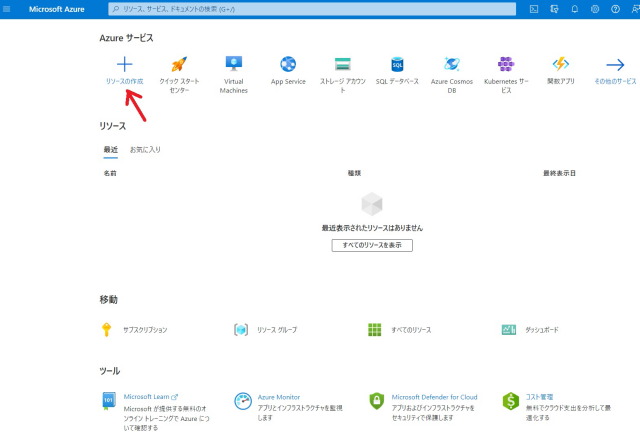
Task: Open the コスト管理 link
Action: [539, 397]
